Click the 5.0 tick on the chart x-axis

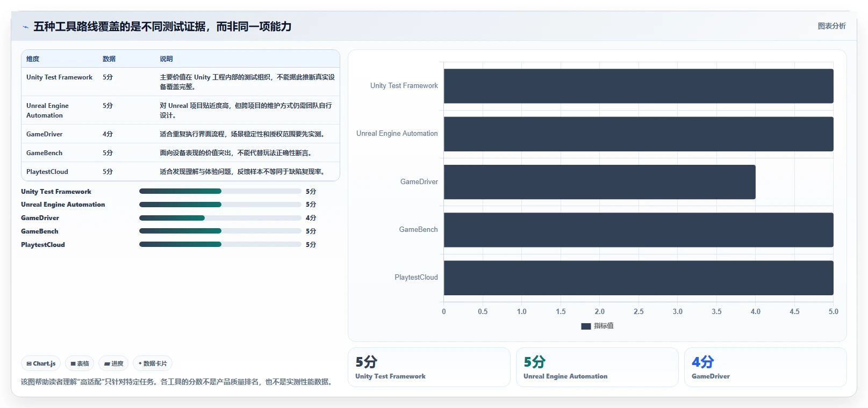834,311
